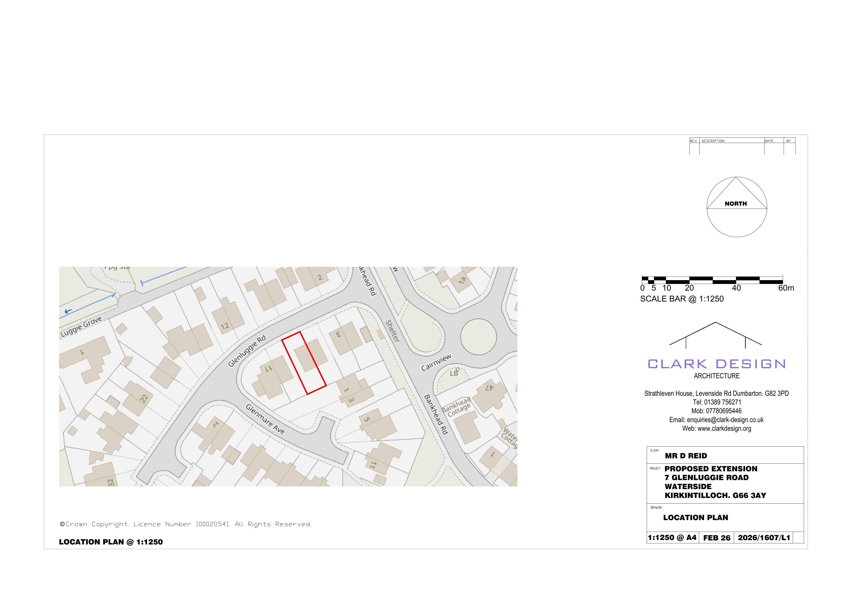Select the Strathleven House address line

click(x=716, y=394)
